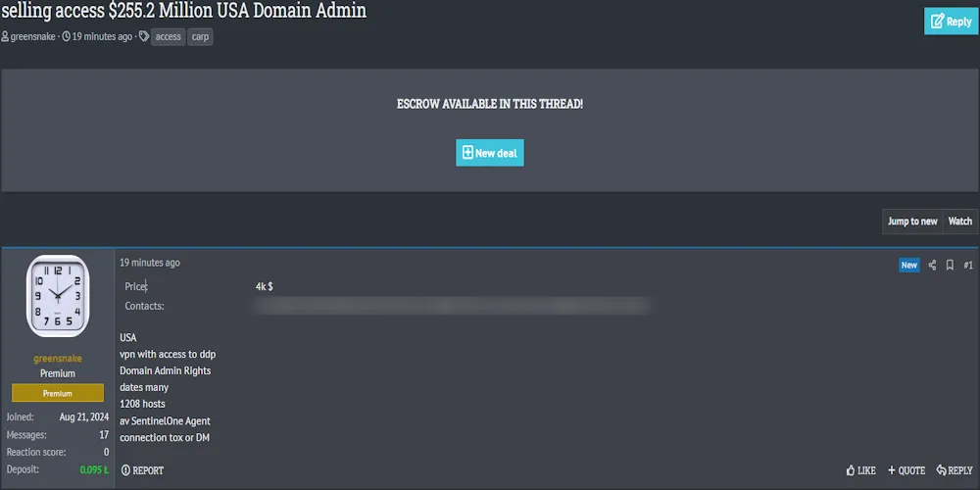Viewport: 980px width, 490px height.
Task: Watch this thread
Action: (x=960, y=221)
